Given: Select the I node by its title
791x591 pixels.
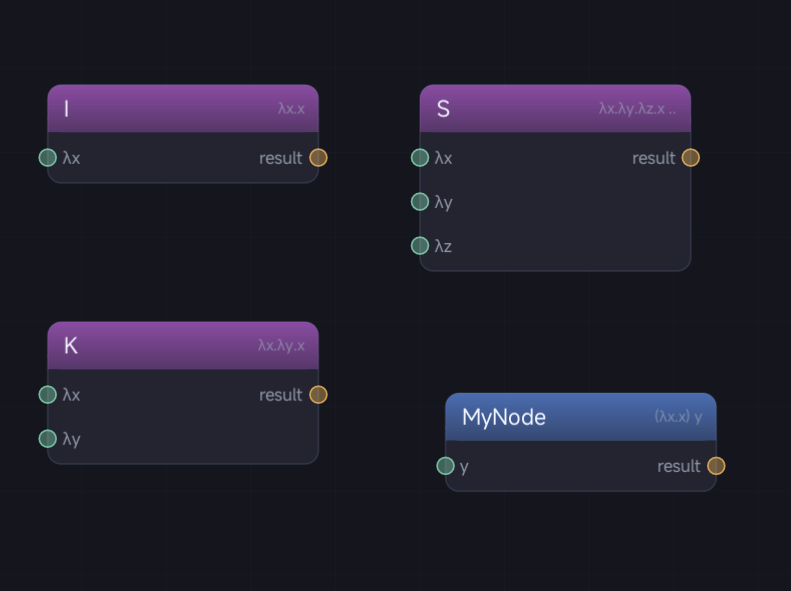Looking at the screenshot, I should tap(67, 108).
